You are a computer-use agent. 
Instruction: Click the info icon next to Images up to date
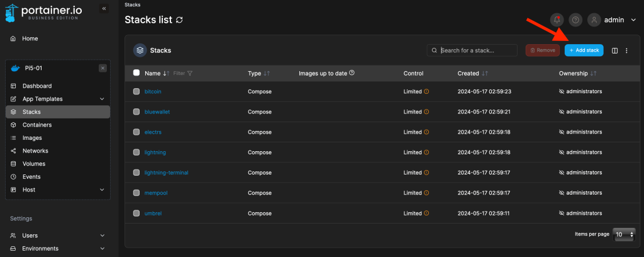[x=352, y=73]
